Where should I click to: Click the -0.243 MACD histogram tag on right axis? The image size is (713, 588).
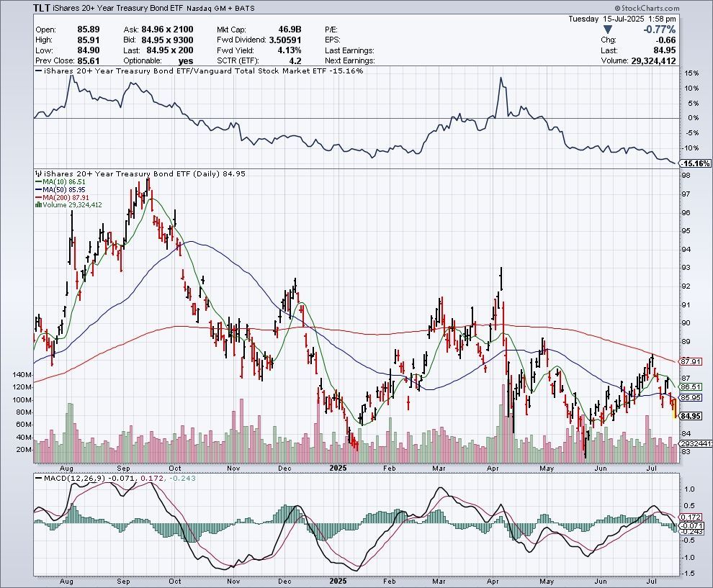pyautogui.click(x=692, y=532)
